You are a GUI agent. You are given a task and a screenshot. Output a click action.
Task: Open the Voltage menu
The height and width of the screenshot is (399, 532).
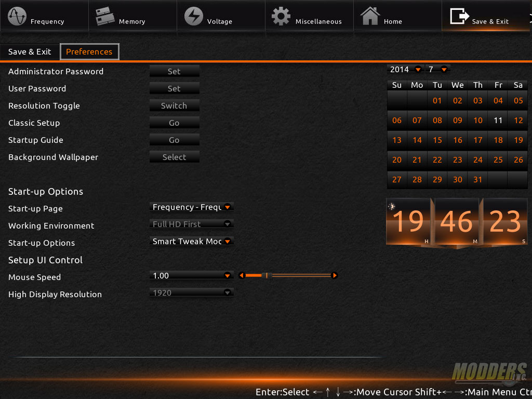click(221, 16)
